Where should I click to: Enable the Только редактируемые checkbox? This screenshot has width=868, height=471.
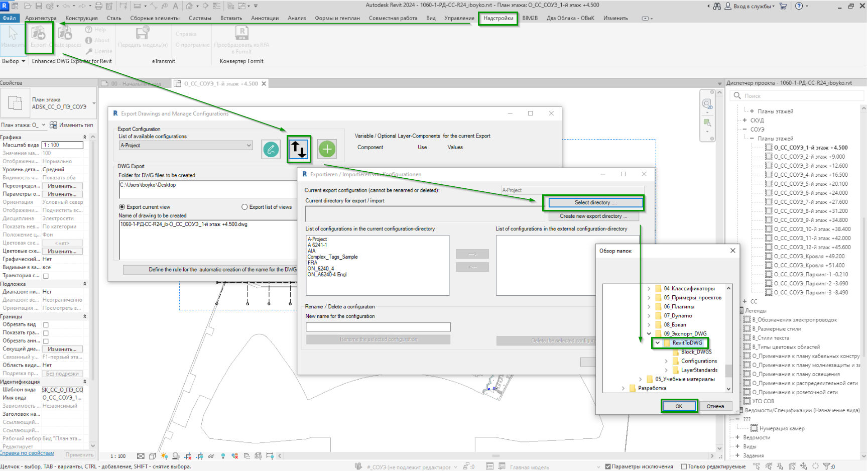pos(684,466)
